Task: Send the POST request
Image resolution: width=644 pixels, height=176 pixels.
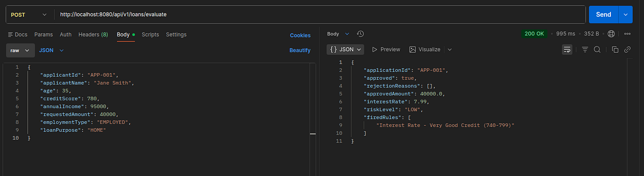Action: 604,14
